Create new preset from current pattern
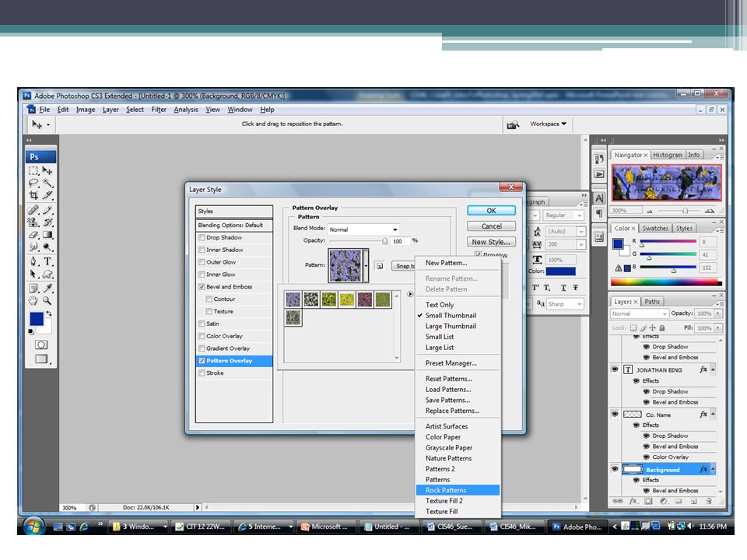 380,266
